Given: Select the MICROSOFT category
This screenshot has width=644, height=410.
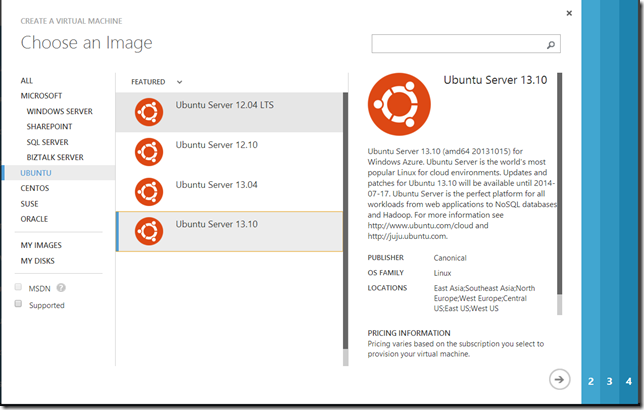Looking at the screenshot, I should [41, 96].
